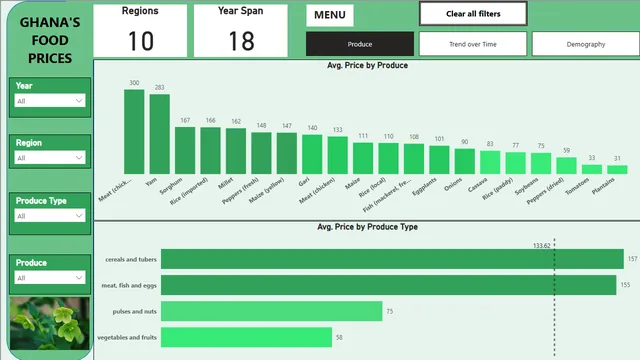
Task: Select the Onions bar valued 90
Action: (465, 161)
